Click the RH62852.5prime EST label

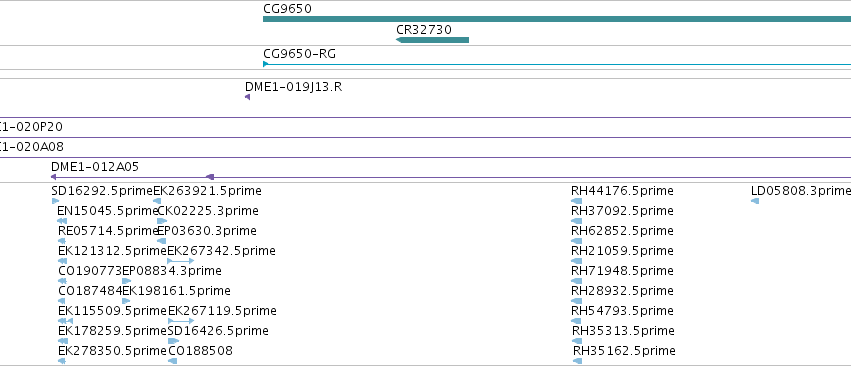point(622,231)
